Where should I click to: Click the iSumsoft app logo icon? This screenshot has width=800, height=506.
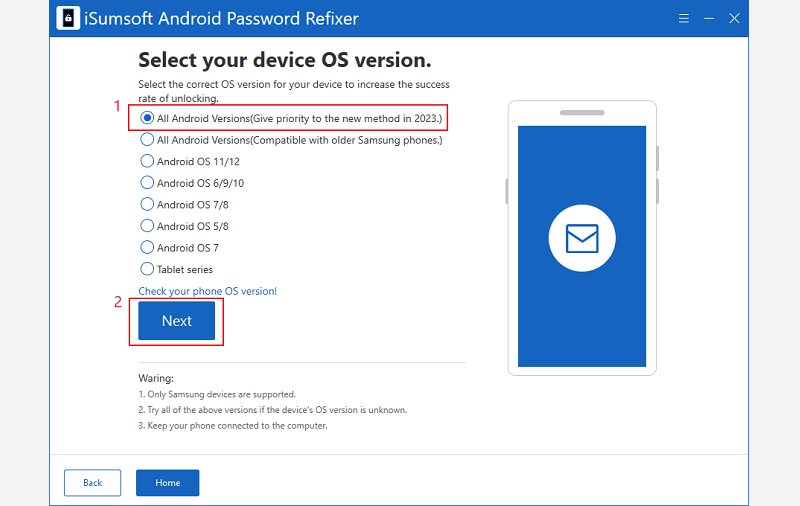click(68, 18)
